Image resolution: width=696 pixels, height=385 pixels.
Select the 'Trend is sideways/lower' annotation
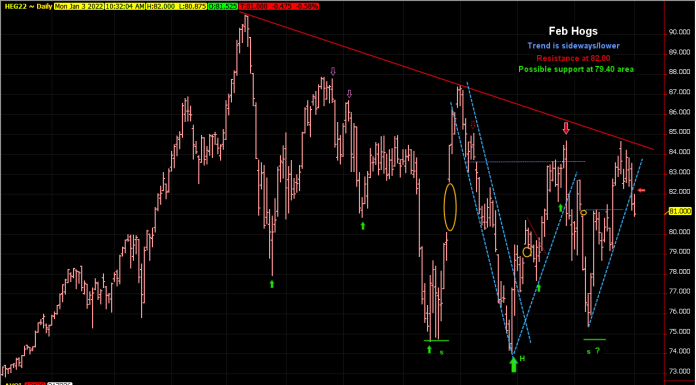tap(573, 46)
